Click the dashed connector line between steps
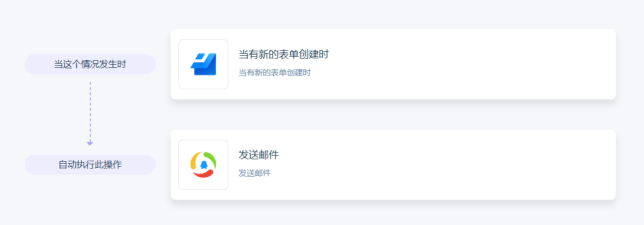 click(90, 111)
